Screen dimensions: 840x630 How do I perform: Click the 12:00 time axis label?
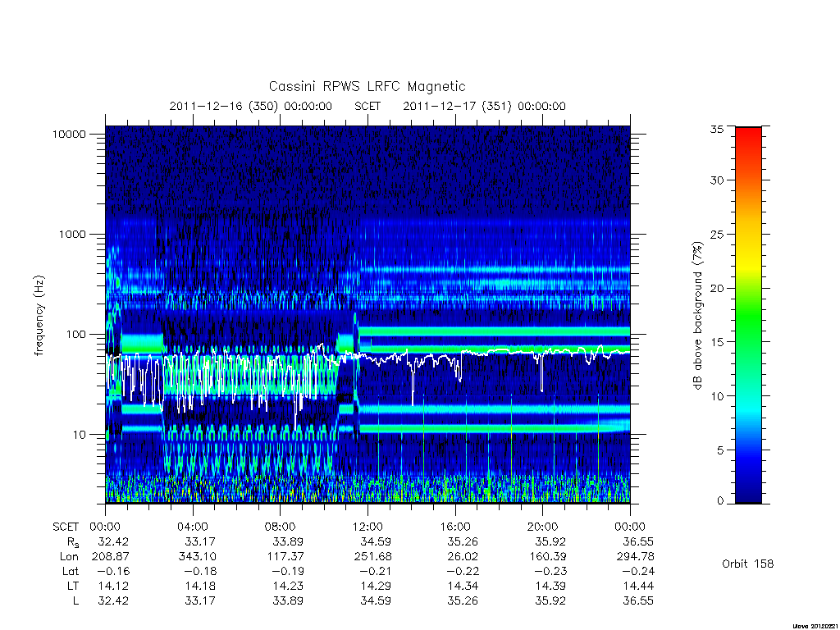[367, 527]
